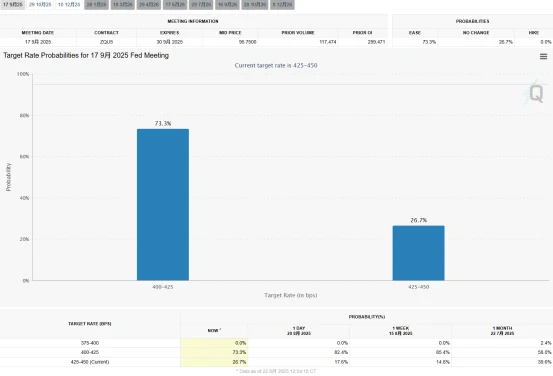This screenshot has width=553, height=376.
Task: Switch to the 29 10月25 meeting tab
Action: click(40, 5)
